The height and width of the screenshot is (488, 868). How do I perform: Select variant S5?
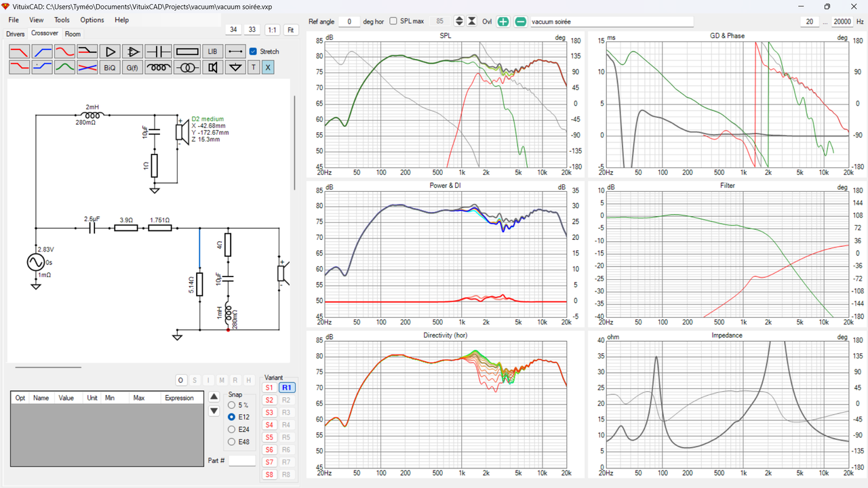point(269,437)
